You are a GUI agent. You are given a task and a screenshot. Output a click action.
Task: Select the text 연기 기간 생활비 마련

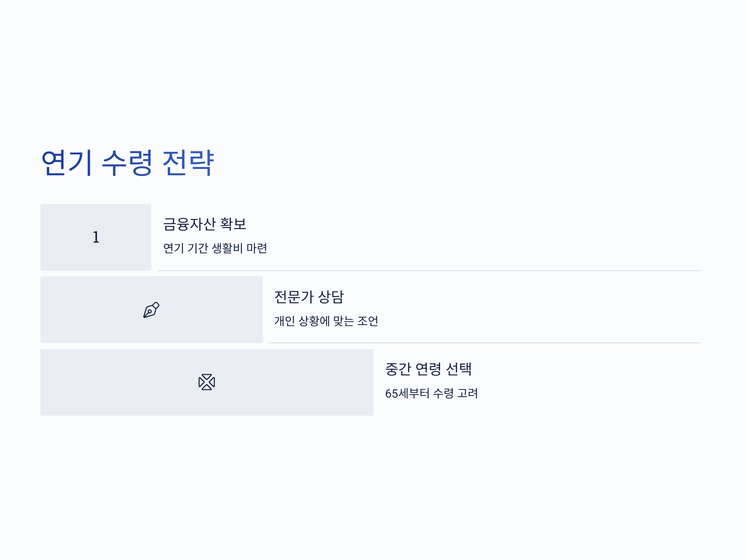coord(215,248)
